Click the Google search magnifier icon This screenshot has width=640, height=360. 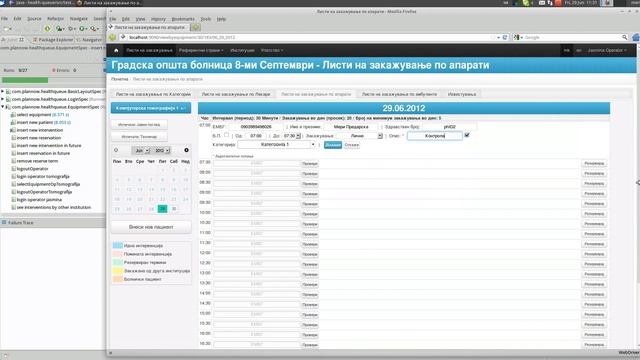point(624,37)
